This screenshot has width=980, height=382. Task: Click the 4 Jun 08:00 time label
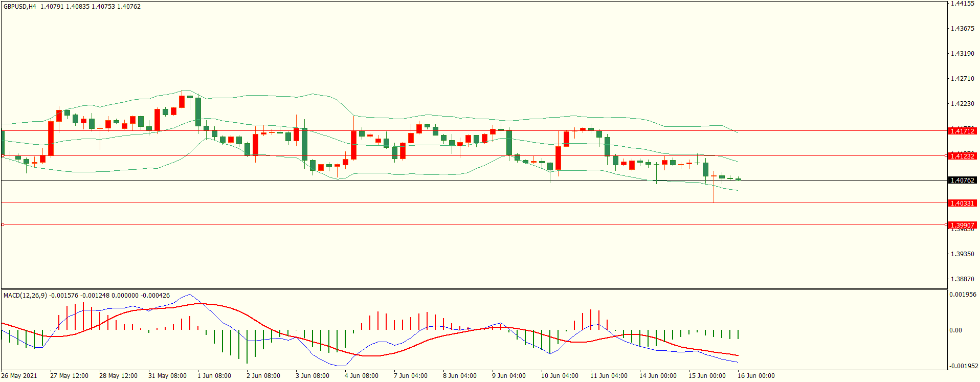(362, 375)
